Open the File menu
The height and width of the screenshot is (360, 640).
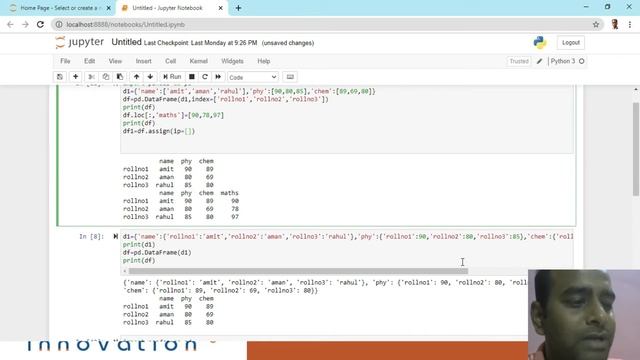tap(65, 61)
